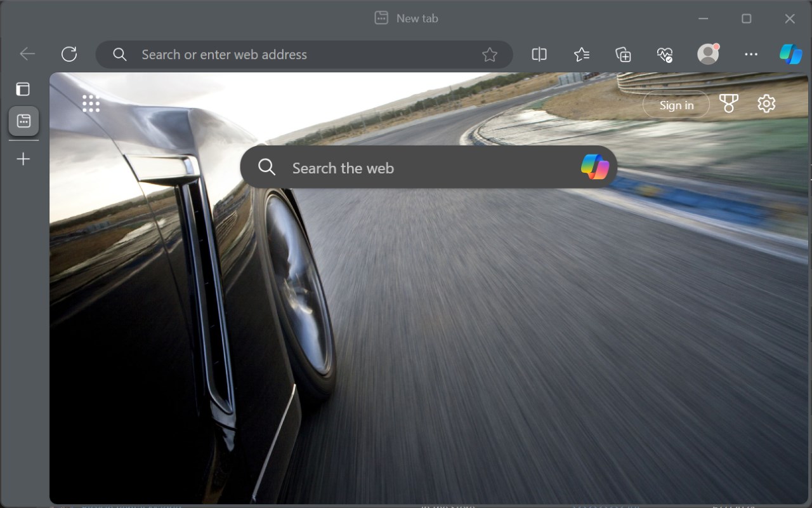Refresh the page with the reload icon
This screenshot has height=508, width=812.
[x=69, y=54]
